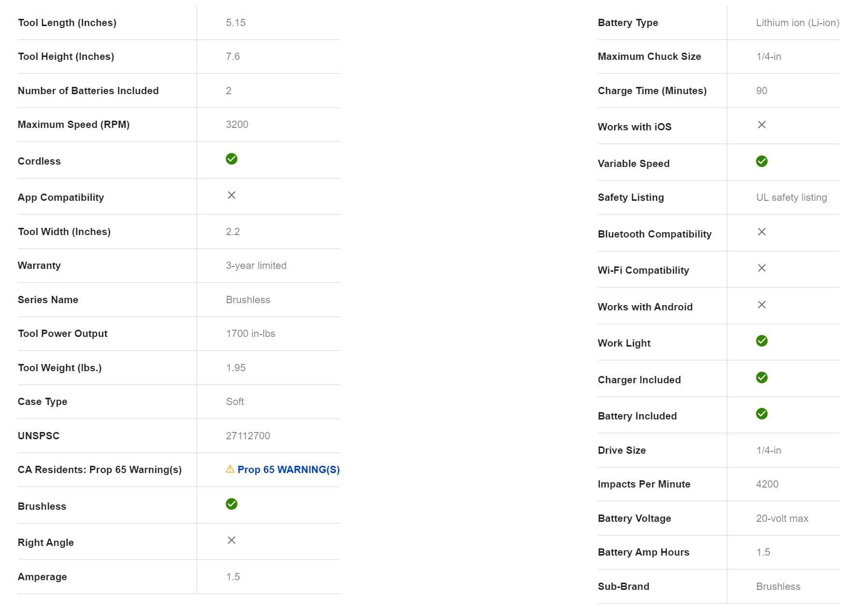Click the Maximum Speed value 3200
The image size is (868, 614).
pyautogui.click(x=237, y=125)
